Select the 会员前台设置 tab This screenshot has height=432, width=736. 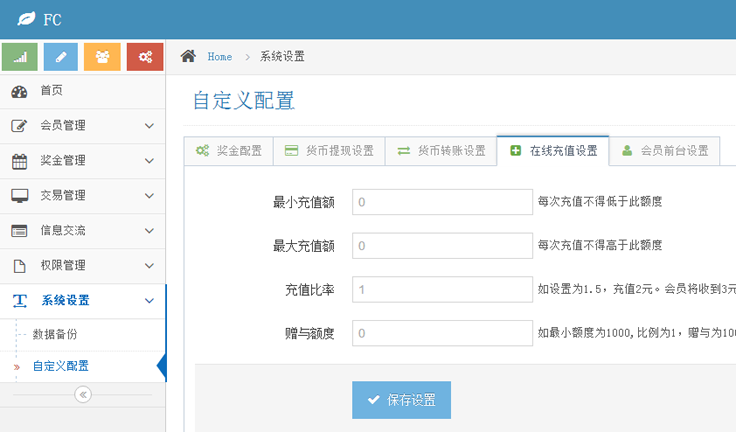tap(664, 151)
